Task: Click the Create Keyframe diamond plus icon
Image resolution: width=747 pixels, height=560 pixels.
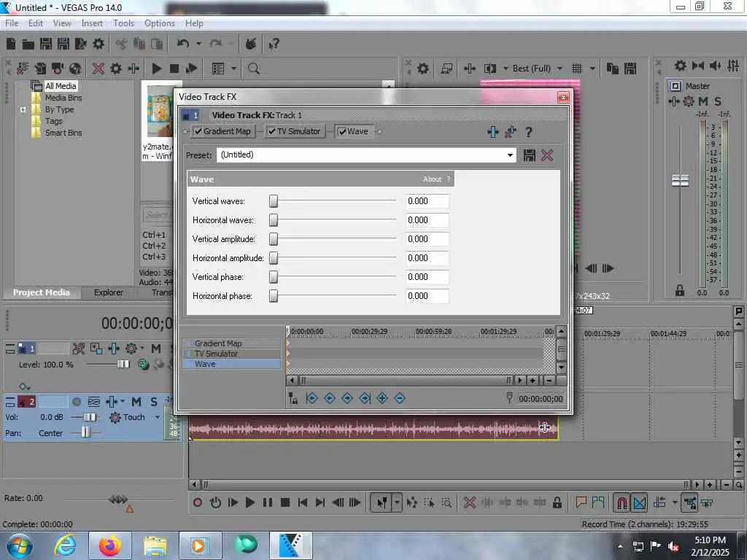Action: point(382,398)
